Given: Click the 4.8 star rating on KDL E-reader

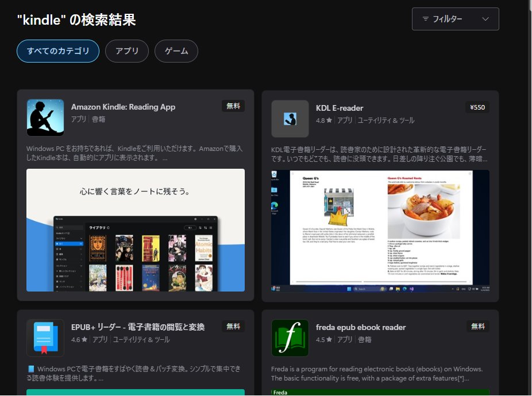Looking at the screenshot, I should click(323, 121).
